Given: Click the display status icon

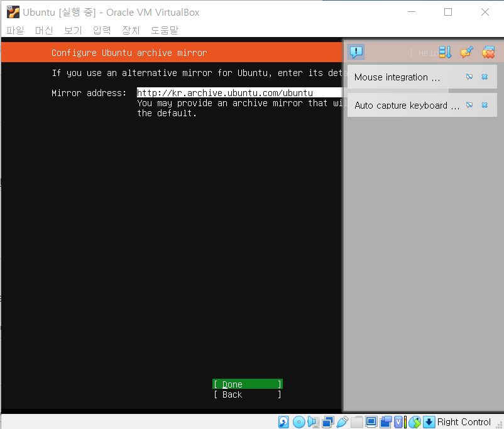Looking at the screenshot, I should tap(371, 422).
